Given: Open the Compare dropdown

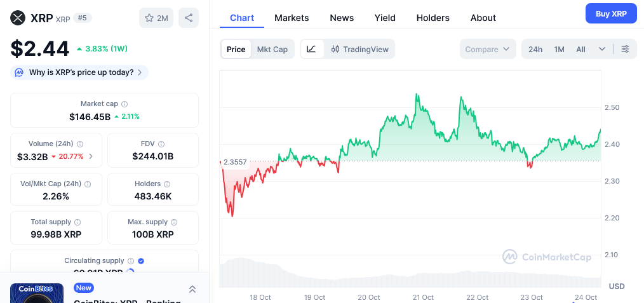Looking at the screenshot, I should tap(487, 49).
